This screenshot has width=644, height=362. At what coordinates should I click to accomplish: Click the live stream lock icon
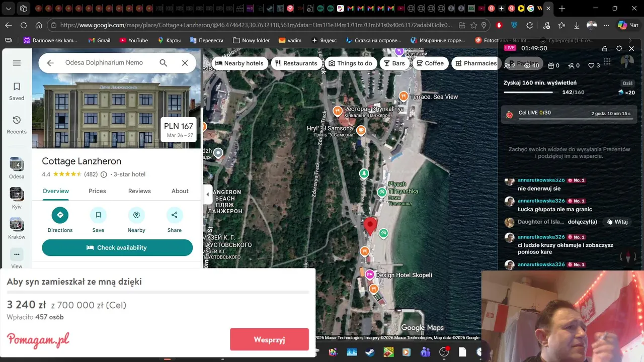[605, 48]
